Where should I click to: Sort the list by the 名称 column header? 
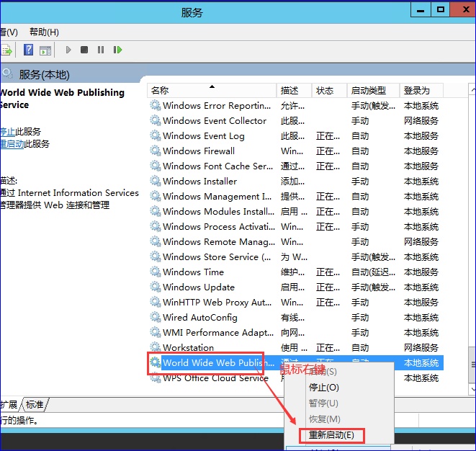(212, 90)
